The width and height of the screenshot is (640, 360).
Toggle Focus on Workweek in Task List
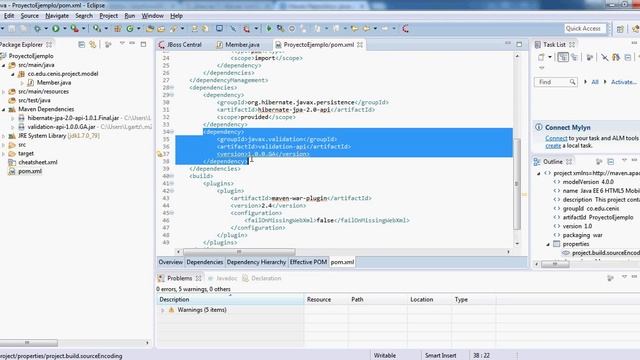click(589, 57)
